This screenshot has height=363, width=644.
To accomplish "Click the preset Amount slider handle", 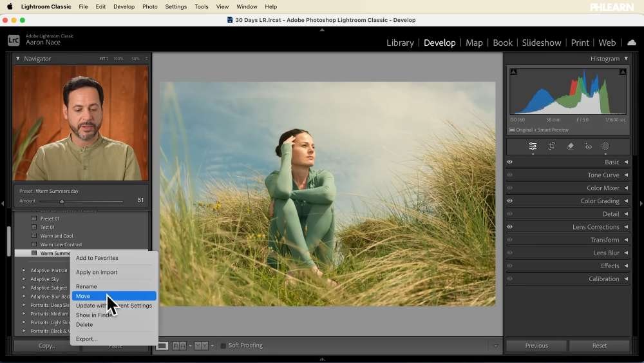I will [62, 201].
